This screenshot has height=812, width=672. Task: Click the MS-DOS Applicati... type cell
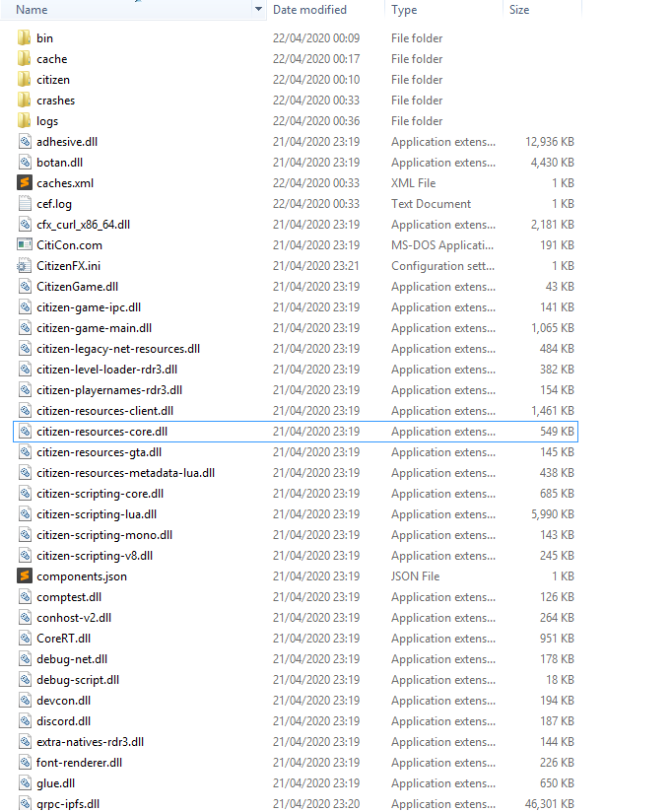pyautogui.click(x=442, y=245)
